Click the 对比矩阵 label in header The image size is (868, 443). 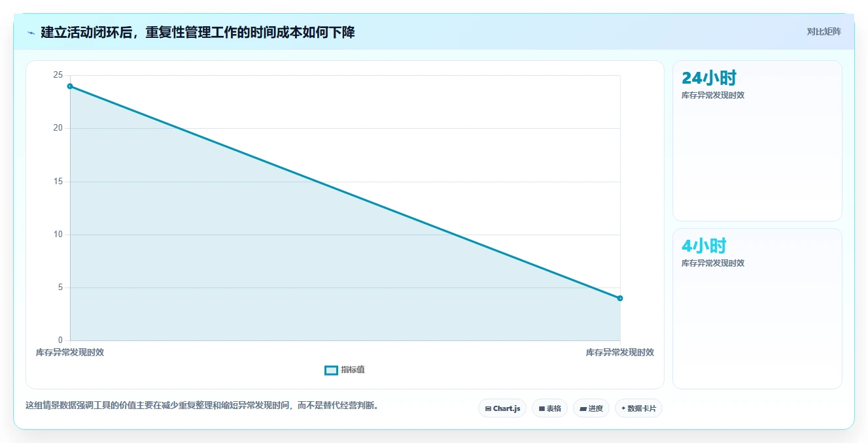(824, 31)
